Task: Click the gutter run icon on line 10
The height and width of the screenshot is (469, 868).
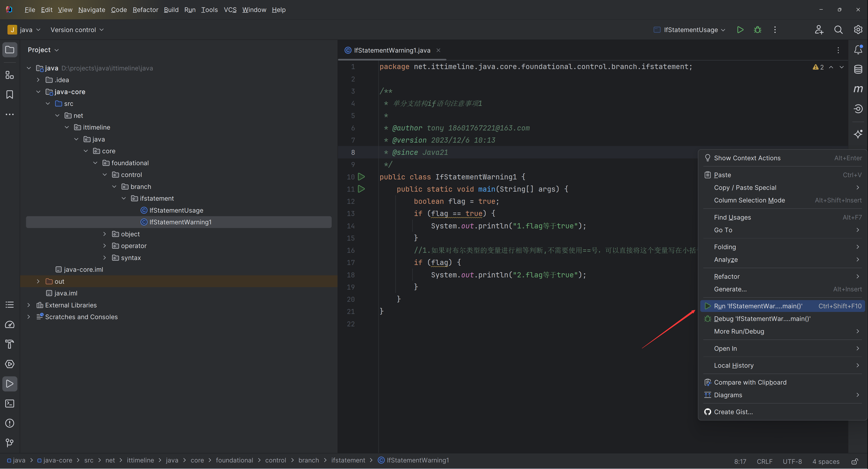Action: 361,176
